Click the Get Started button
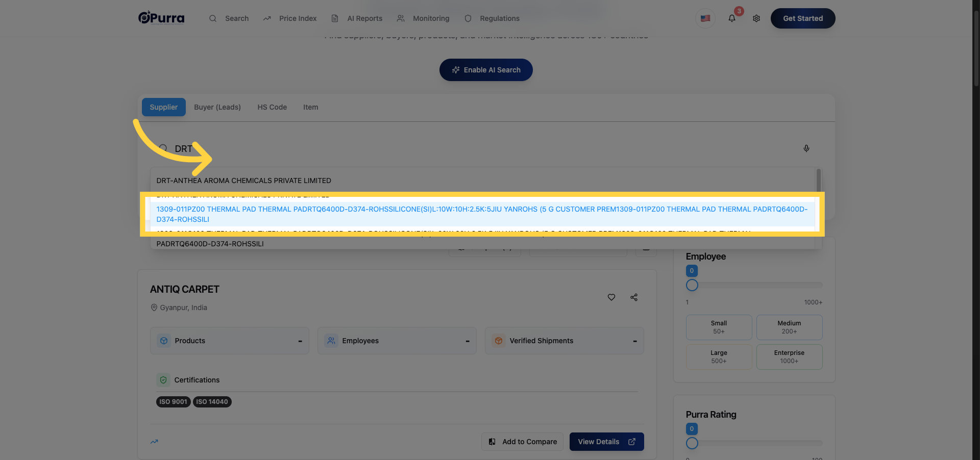The height and width of the screenshot is (460, 980). coord(803,18)
